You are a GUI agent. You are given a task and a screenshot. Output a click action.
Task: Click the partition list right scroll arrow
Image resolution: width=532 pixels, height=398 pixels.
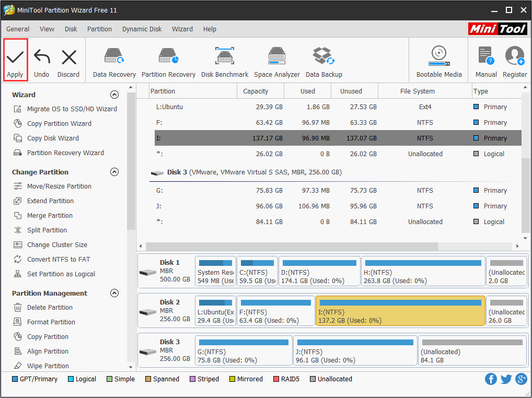point(517,246)
